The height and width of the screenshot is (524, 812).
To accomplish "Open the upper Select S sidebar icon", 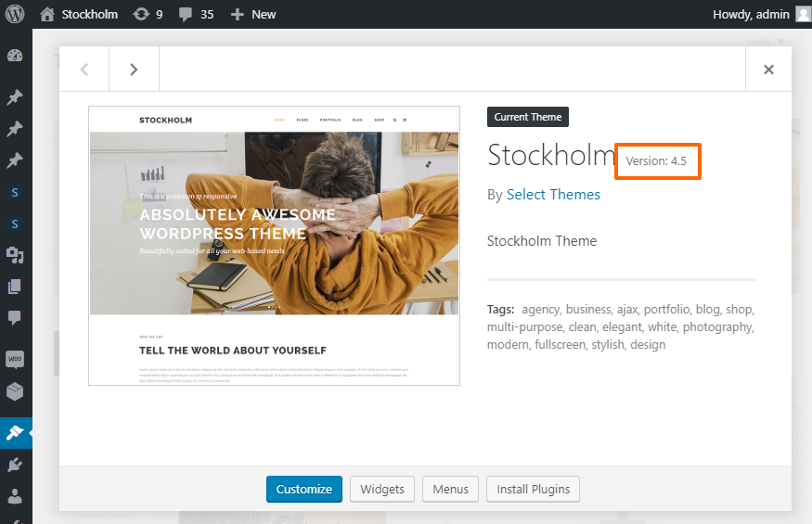I will coord(15,193).
